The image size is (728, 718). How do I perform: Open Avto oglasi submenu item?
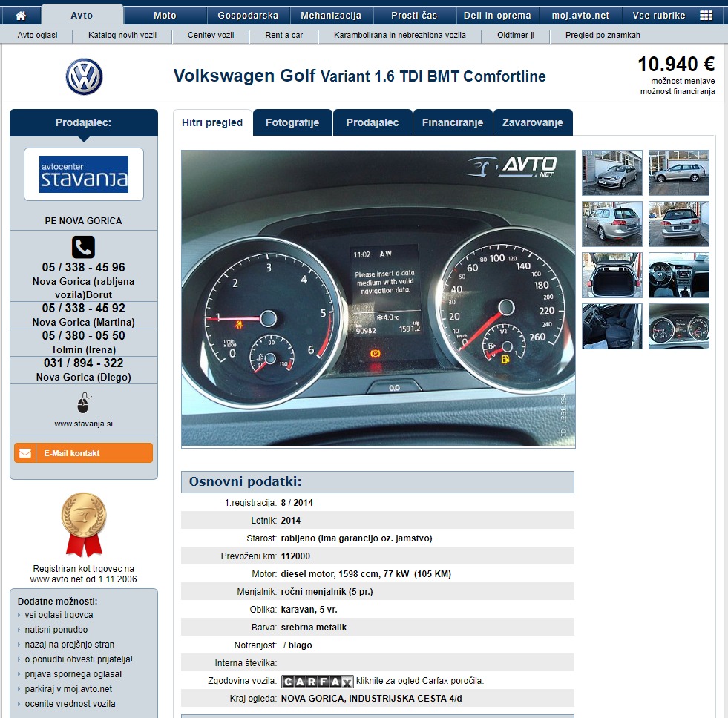coord(37,35)
